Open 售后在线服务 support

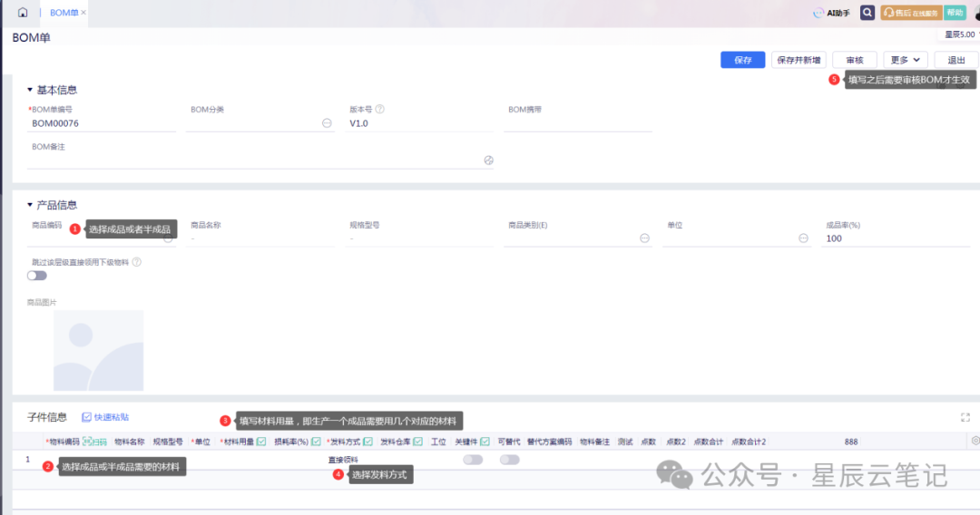tap(911, 13)
